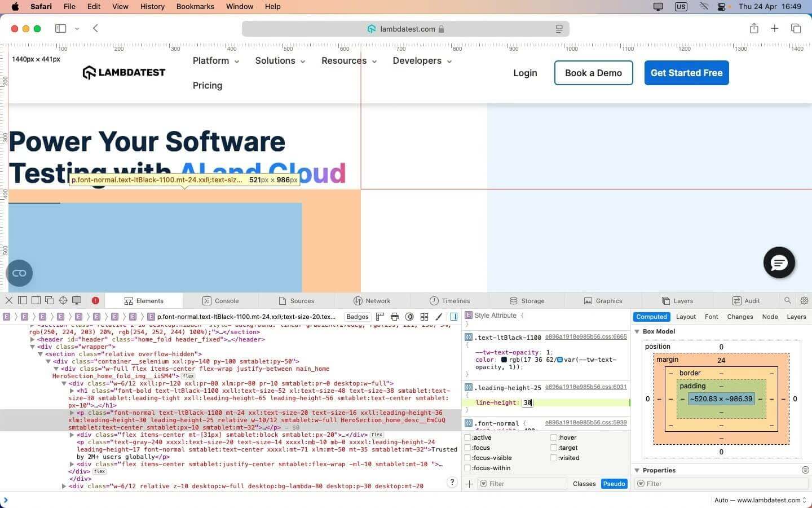Open the Sources tab
The image size is (812, 508).
click(297, 301)
